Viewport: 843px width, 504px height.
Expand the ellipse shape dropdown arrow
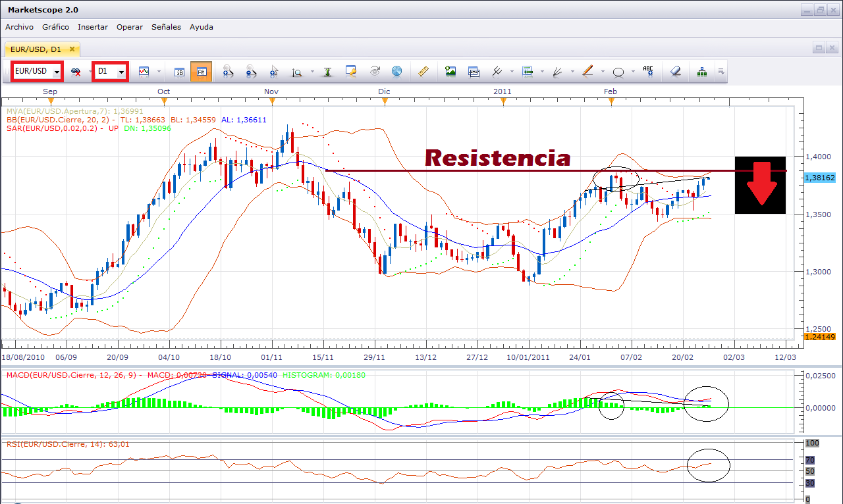pos(633,72)
